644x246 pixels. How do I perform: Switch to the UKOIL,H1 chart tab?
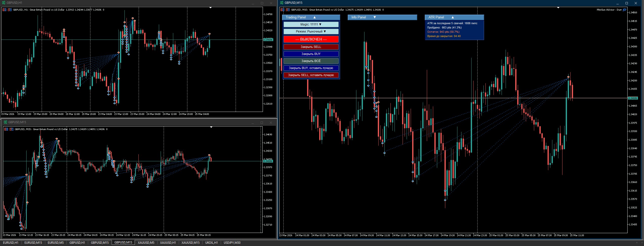click(211, 243)
